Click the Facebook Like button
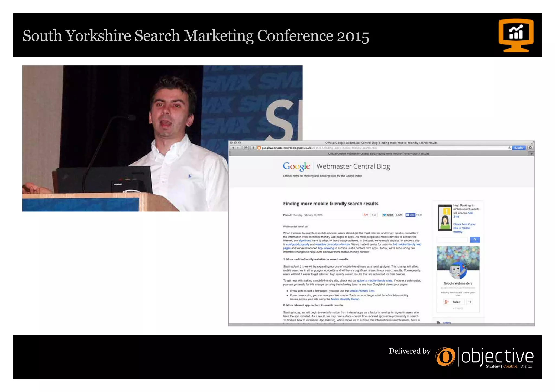Screen dimensions: 555x392 point(410,215)
